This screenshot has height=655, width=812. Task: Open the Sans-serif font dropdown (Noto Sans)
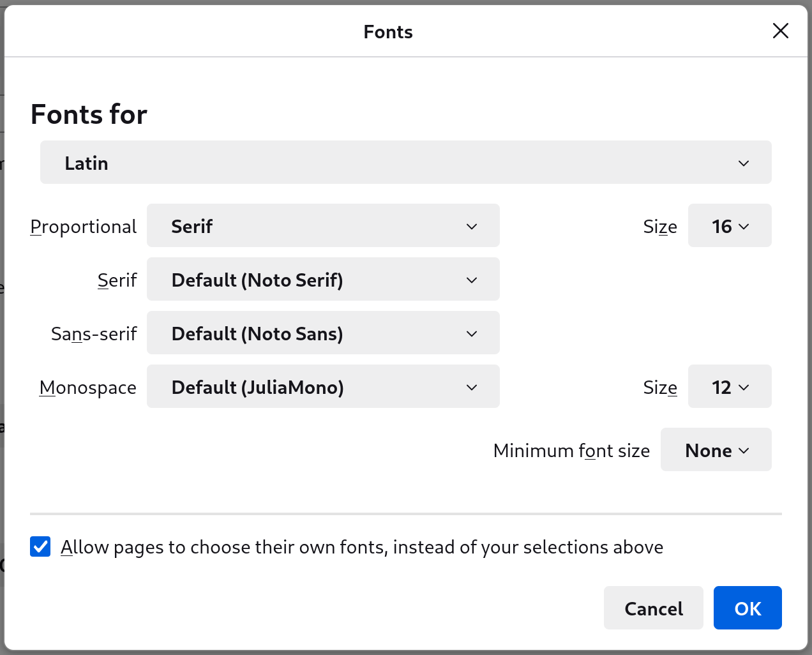(x=323, y=333)
